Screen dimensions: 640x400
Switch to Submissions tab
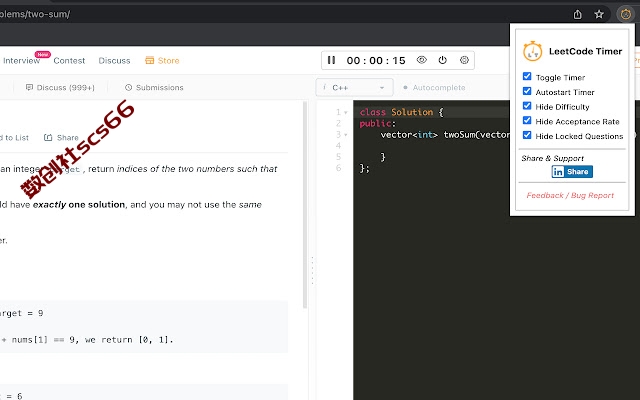[154, 87]
